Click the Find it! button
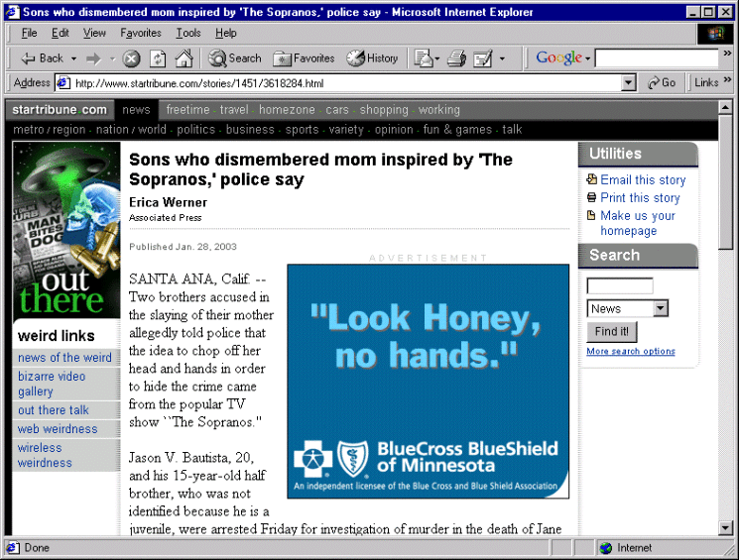 [x=612, y=332]
